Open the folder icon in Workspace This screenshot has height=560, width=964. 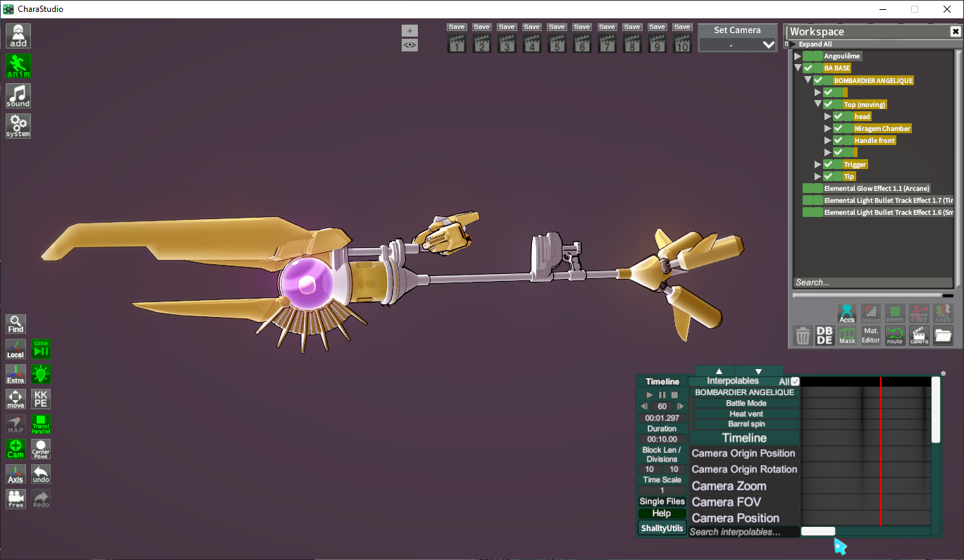click(x=943, y=336)
